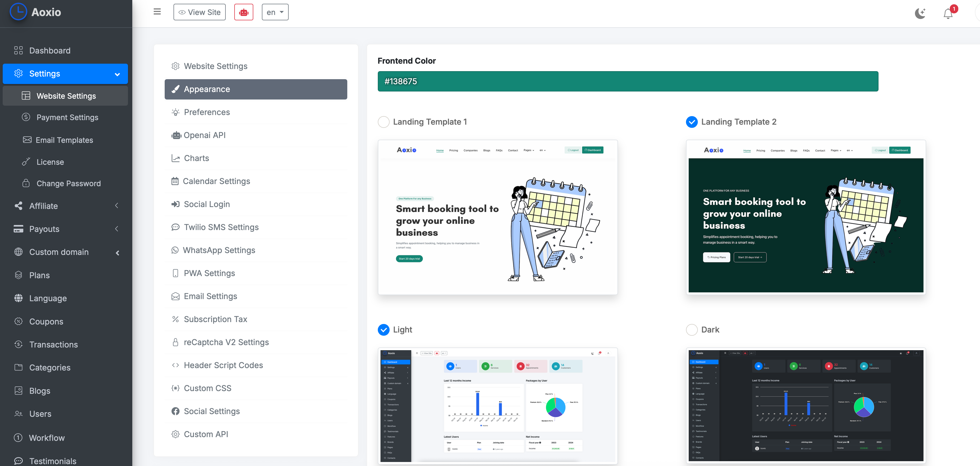This screenshot has height=466, width=980.
Task: Click the Language globe icon
Action: coord(18,298)
